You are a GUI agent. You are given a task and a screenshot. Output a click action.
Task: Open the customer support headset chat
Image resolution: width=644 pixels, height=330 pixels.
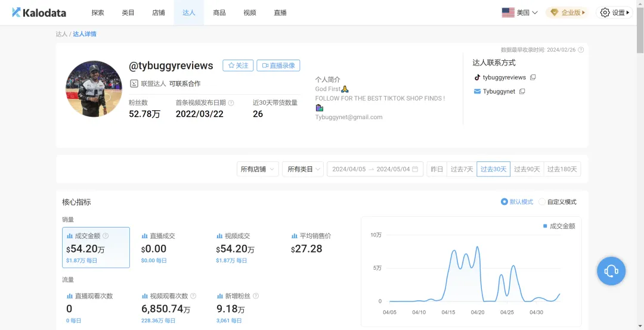point(611,271)
